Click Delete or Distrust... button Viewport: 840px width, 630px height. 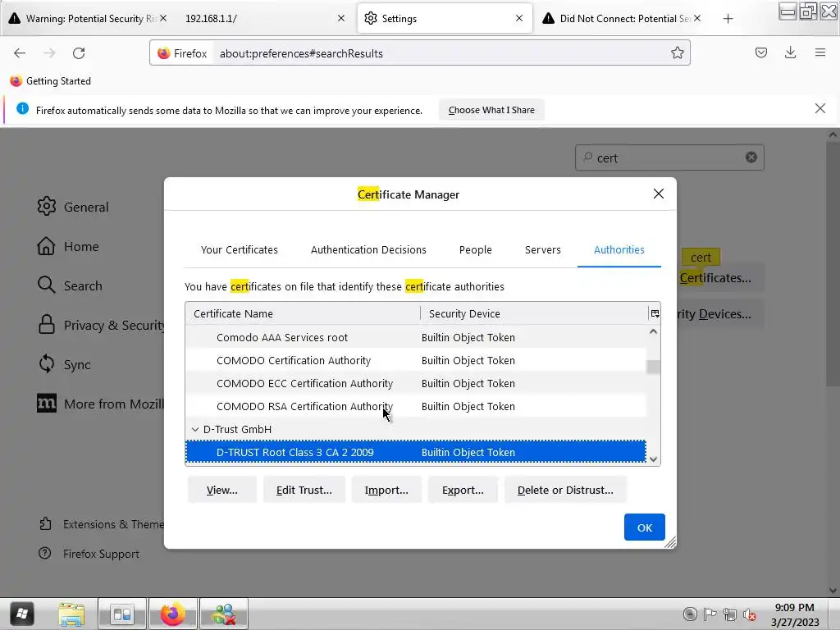(x=565, y=491)
